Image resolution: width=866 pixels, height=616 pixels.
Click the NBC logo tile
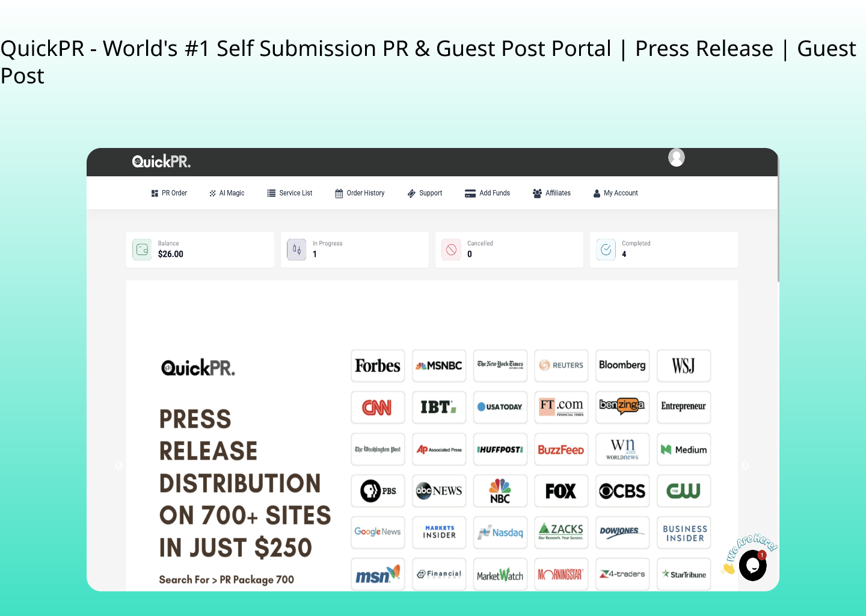click(500, 491)
